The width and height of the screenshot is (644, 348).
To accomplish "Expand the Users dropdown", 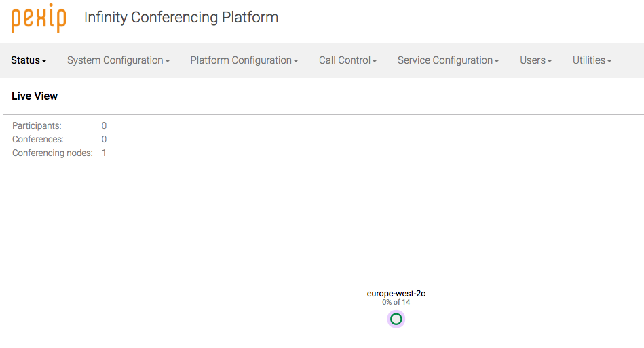I will coord(535,60).
